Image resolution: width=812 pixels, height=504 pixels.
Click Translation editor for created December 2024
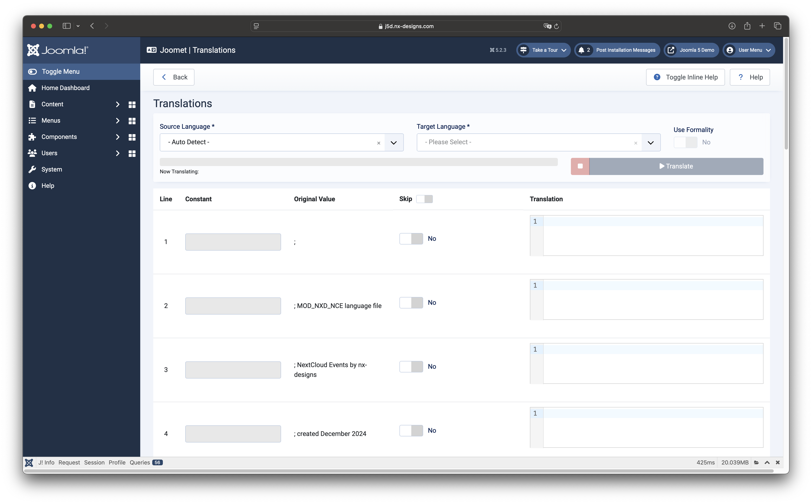click(646, 428)
